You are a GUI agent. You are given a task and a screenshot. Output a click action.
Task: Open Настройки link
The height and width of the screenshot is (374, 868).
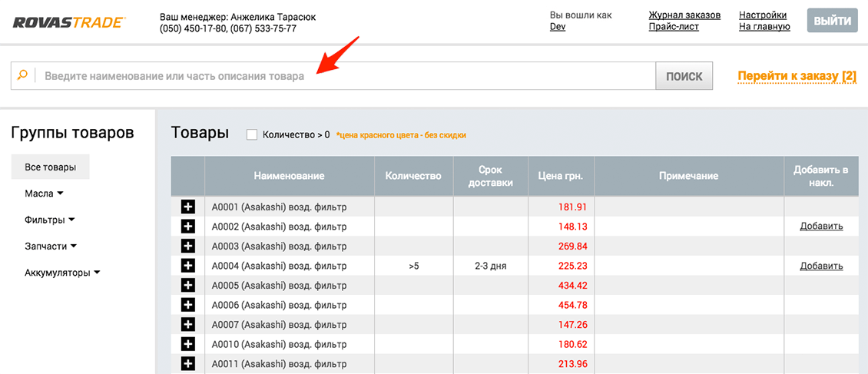coord(763,15)
